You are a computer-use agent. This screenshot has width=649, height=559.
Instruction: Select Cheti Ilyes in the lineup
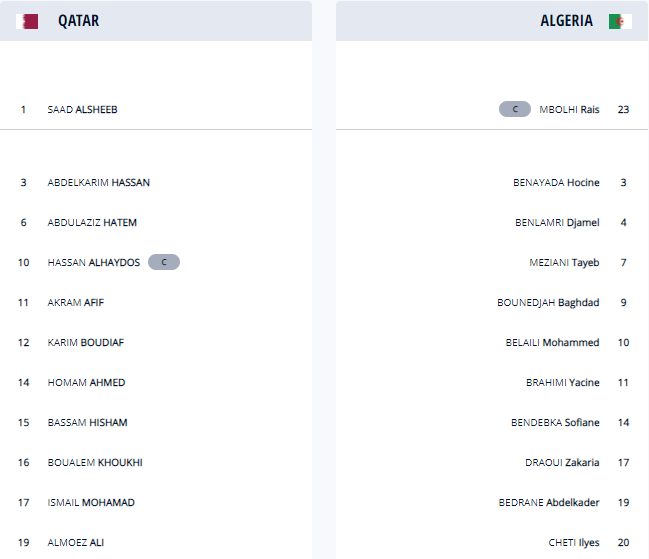click(573, 542)
